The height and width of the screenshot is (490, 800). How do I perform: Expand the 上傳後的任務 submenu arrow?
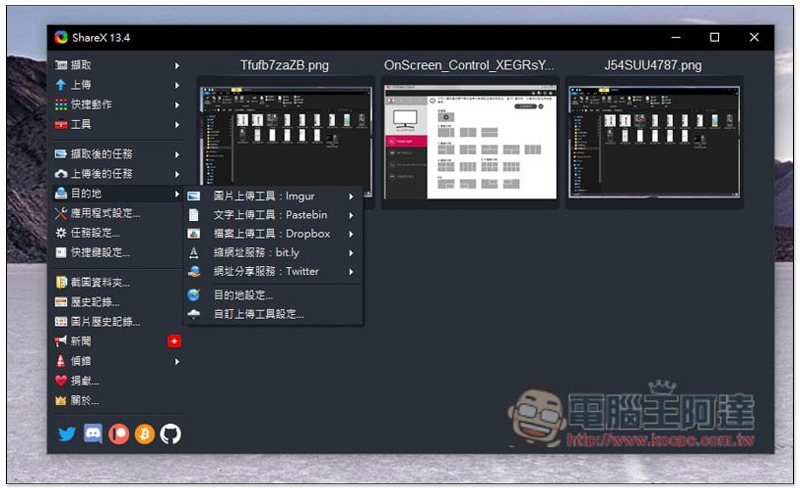tap(177, 174)
